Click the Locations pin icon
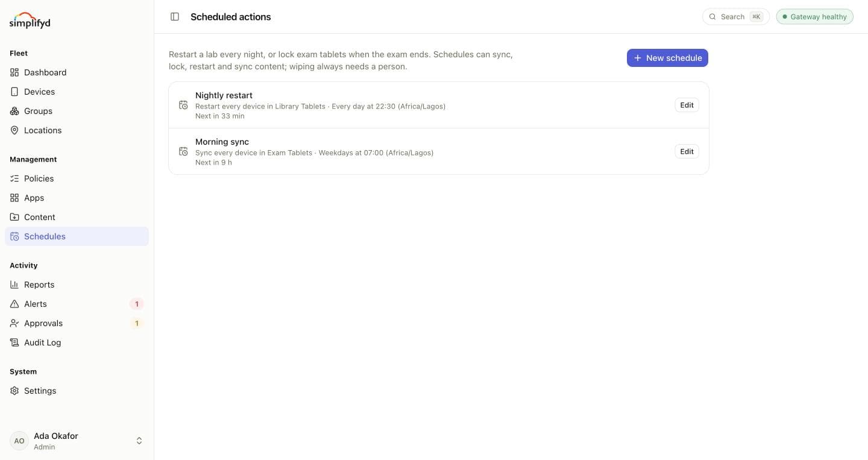The height and width of the screenshot is (460, 868). pyautogui.click(x=14, y=130)
